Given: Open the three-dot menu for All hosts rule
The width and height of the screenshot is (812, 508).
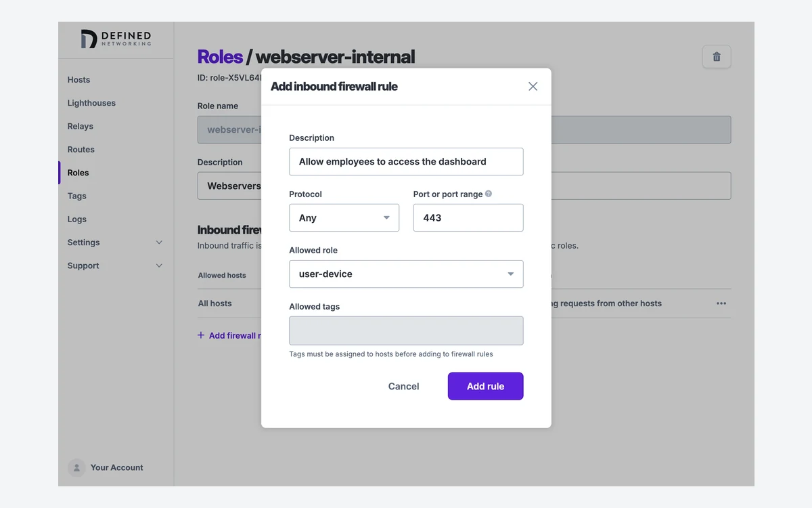Looking at the screenshot, I should click(x=721, y=303).
